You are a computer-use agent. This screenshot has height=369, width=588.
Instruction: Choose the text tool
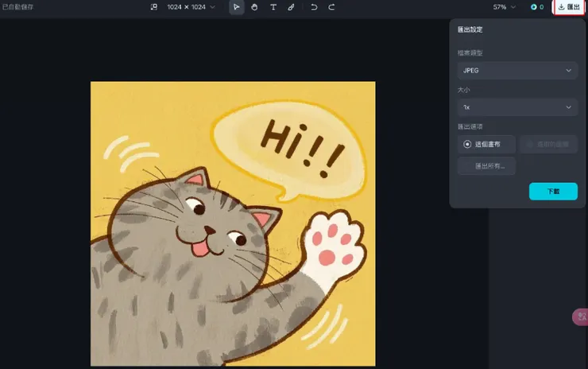coord(273,7)
